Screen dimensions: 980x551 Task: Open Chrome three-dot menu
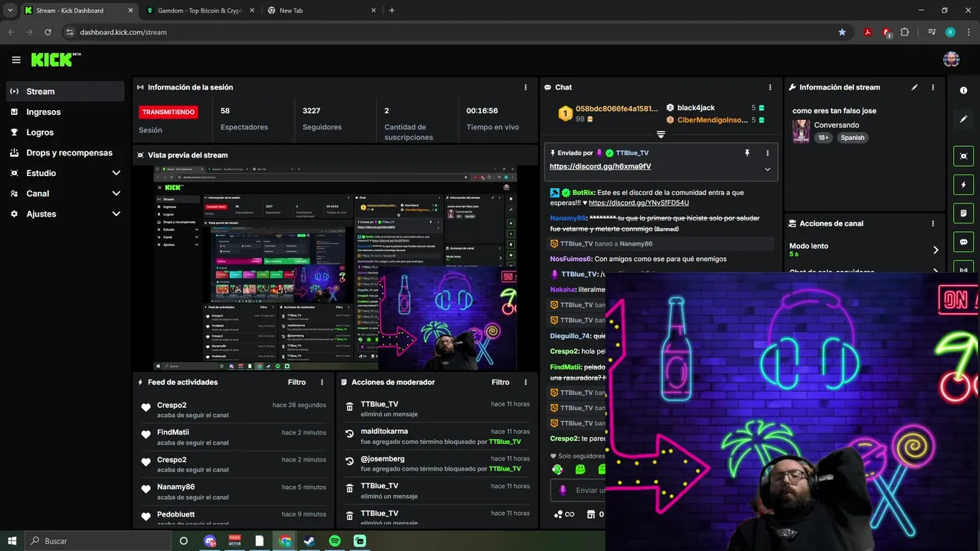click(x=969, y=32)
